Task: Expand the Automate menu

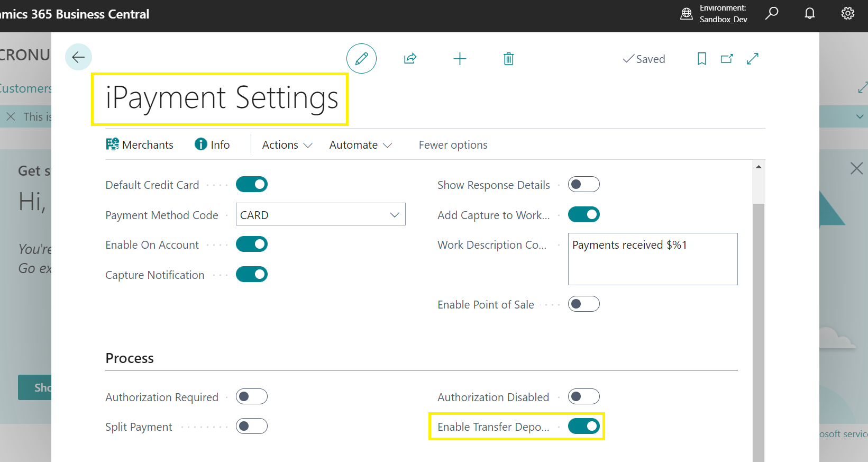Action: 361,145
